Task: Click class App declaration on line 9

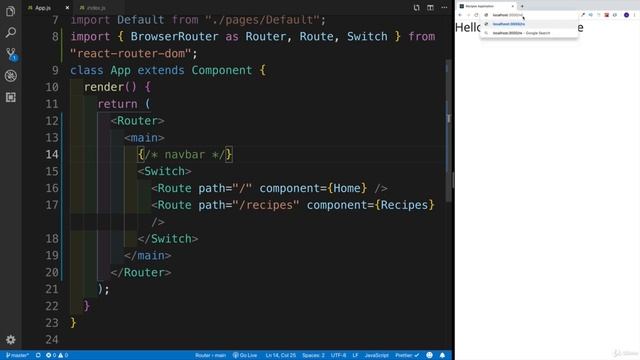Action: (100, 70)
